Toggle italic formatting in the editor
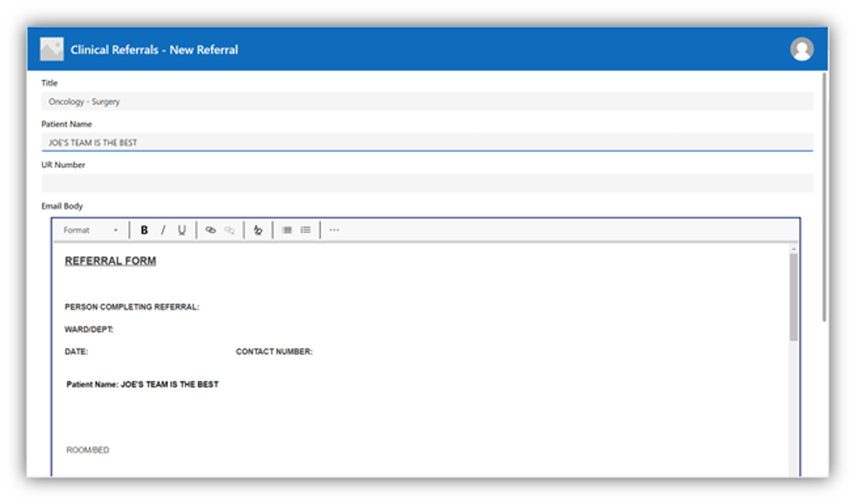This screenshot has width=856, height=504. [x=163, y=230]
